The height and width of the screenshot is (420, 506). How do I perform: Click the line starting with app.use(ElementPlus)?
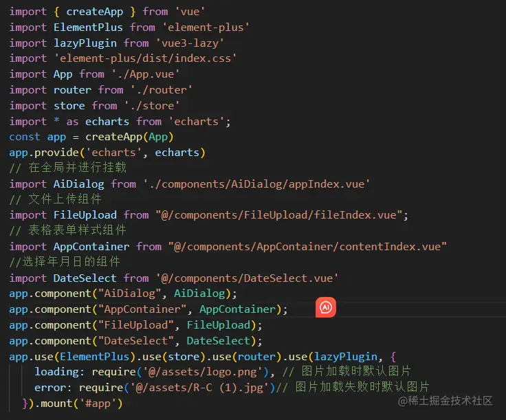pos(202,357)
